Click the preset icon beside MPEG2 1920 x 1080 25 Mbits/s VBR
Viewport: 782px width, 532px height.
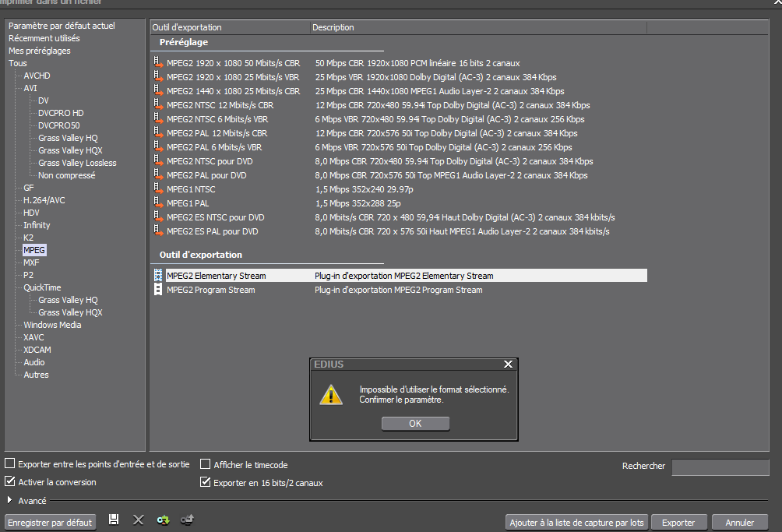pos(158,76)
